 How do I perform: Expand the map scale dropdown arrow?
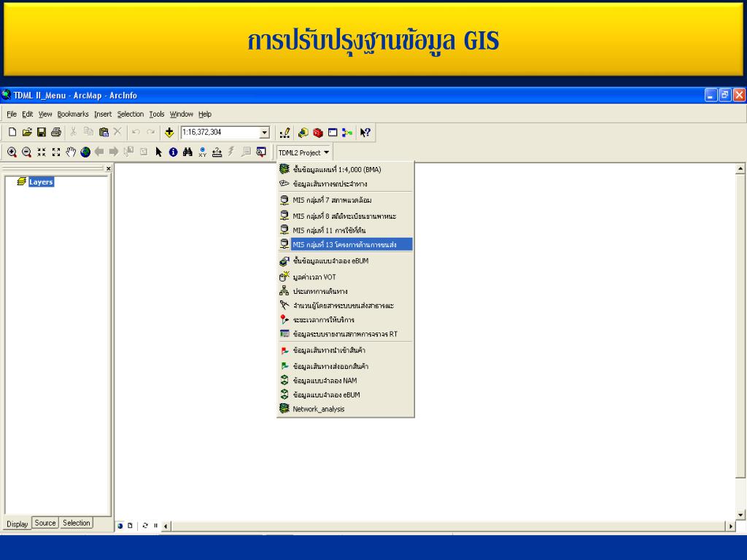(x=264, y=133)
